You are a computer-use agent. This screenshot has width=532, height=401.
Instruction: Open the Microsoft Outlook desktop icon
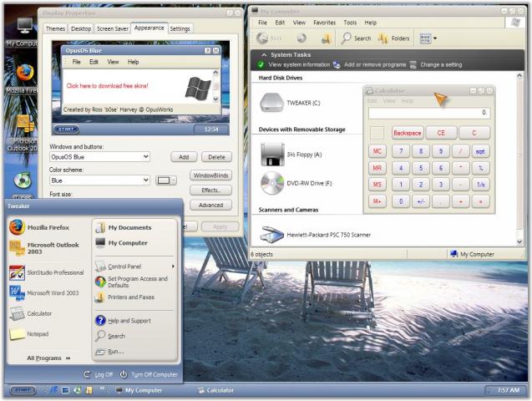point(23,133)
